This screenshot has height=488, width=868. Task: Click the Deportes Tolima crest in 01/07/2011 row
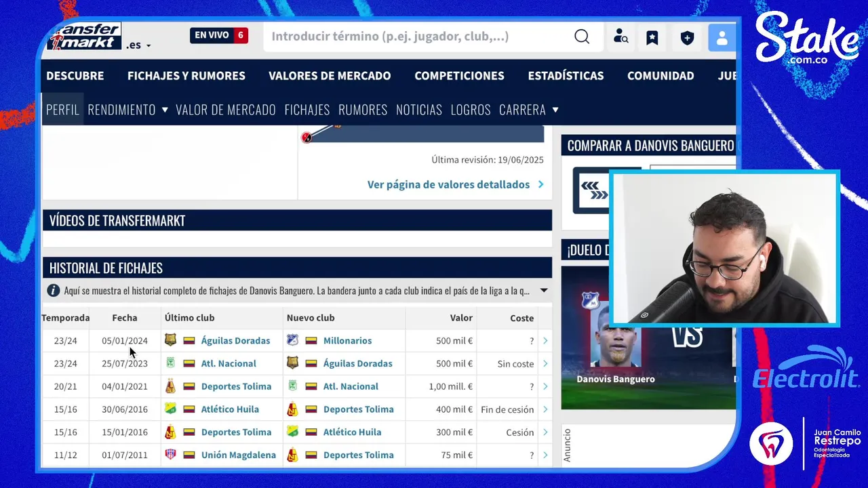tap(292, 455)
